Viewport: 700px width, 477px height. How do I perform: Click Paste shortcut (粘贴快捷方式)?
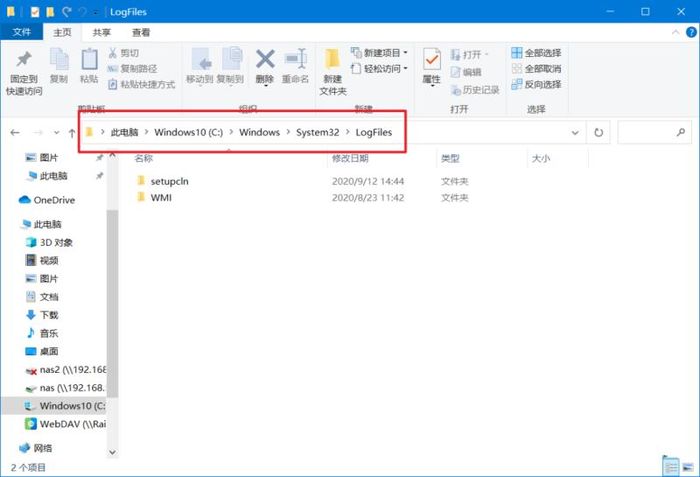tap(142, 84)
